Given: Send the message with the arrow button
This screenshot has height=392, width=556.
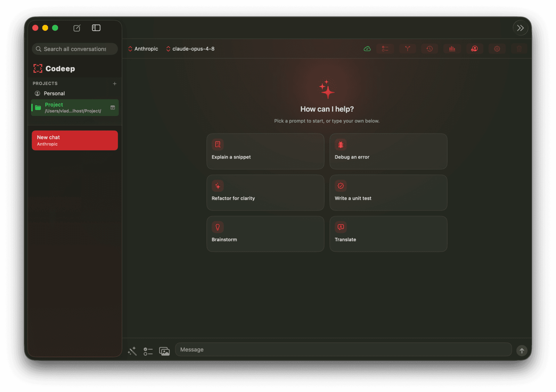Looking at the screenshot, I should click(522, 351).
